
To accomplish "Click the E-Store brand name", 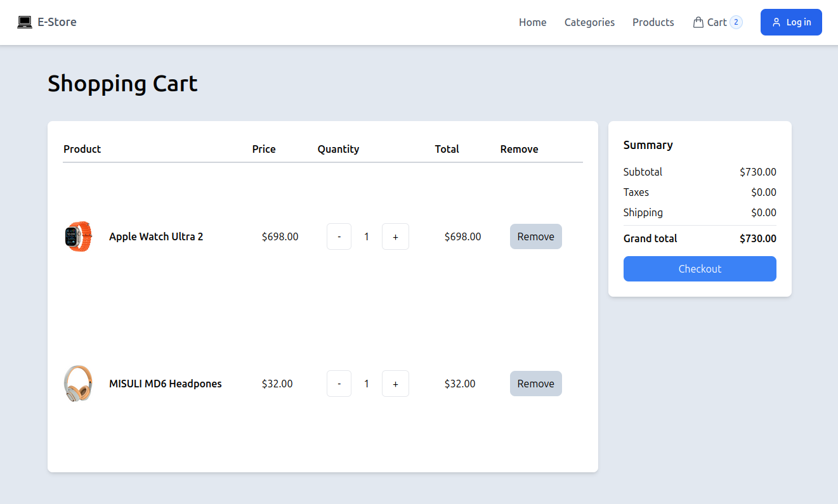I will click(x=57, y=22).
